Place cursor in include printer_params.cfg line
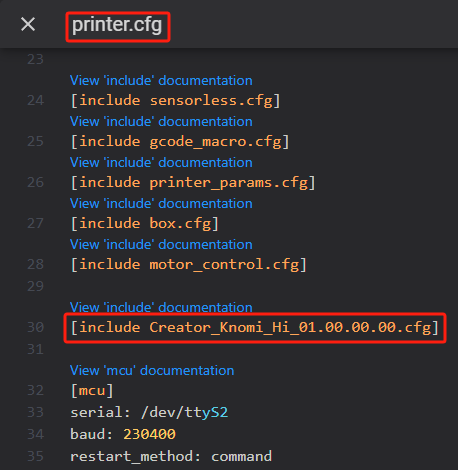This screenshot has width=458, height=470. 193,183
